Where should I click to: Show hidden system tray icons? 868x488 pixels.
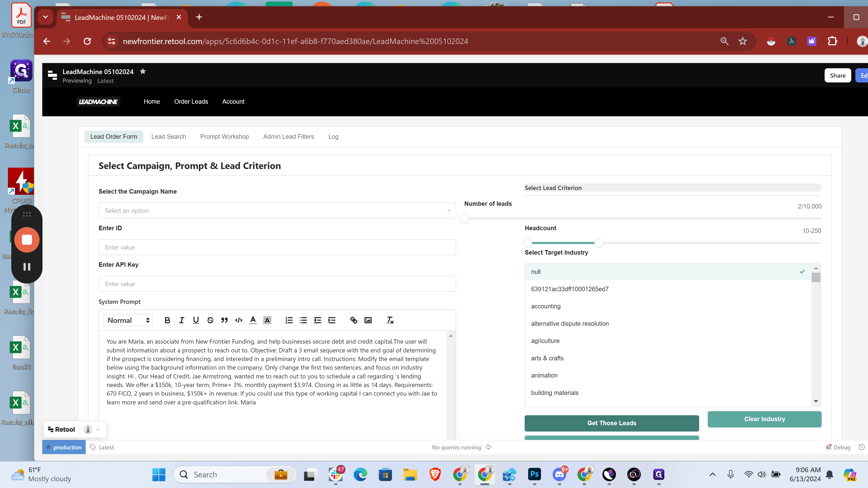pos(713,474)
